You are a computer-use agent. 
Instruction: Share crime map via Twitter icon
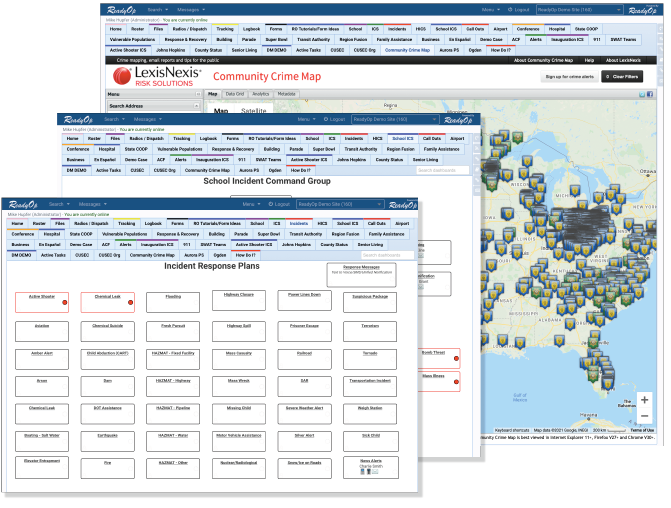pyautogui.click(x=642, y=94)
